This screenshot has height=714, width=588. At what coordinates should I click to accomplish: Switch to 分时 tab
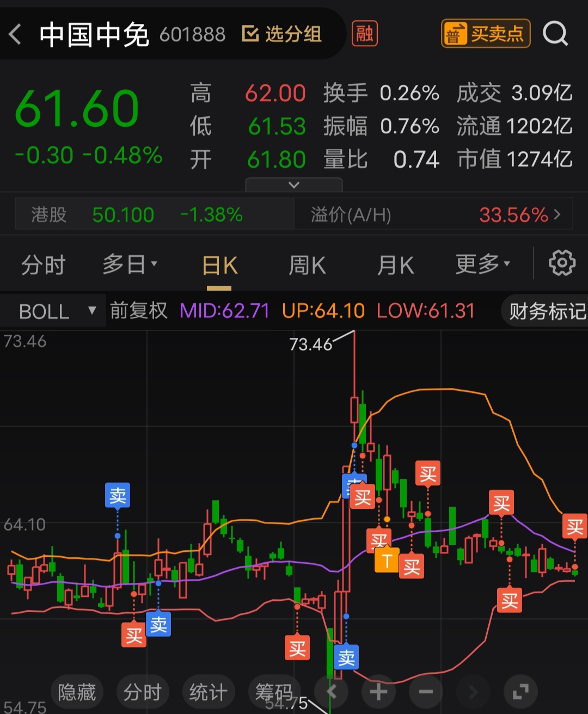click(44, 266)
